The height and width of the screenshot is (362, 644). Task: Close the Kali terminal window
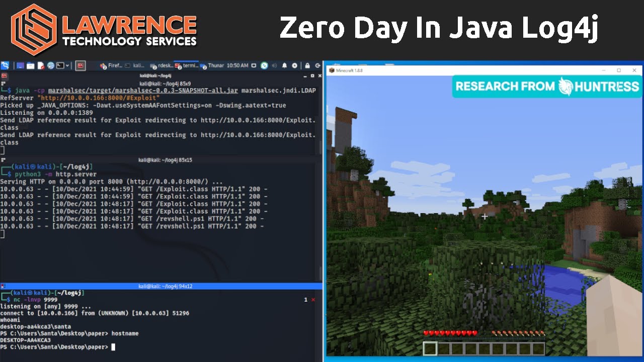(x=319, y=75)
